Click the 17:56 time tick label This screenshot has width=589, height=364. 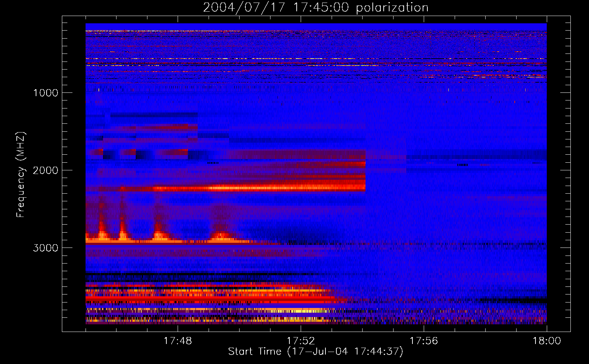424,341
